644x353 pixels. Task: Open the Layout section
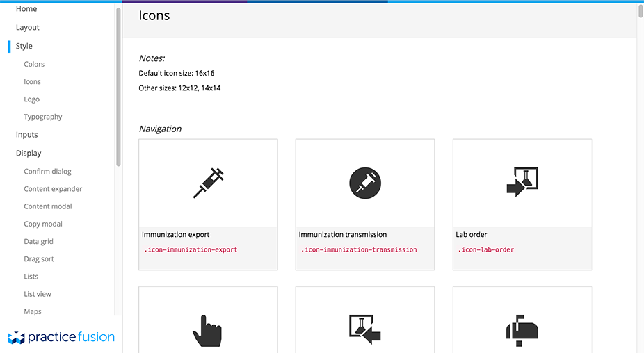coord(28,28)
